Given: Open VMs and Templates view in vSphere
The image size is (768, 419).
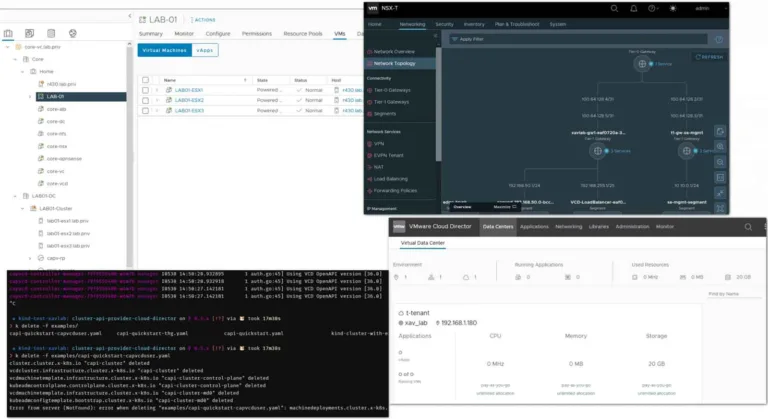Looking at the screenshot, I should click(x=29, y=33).
